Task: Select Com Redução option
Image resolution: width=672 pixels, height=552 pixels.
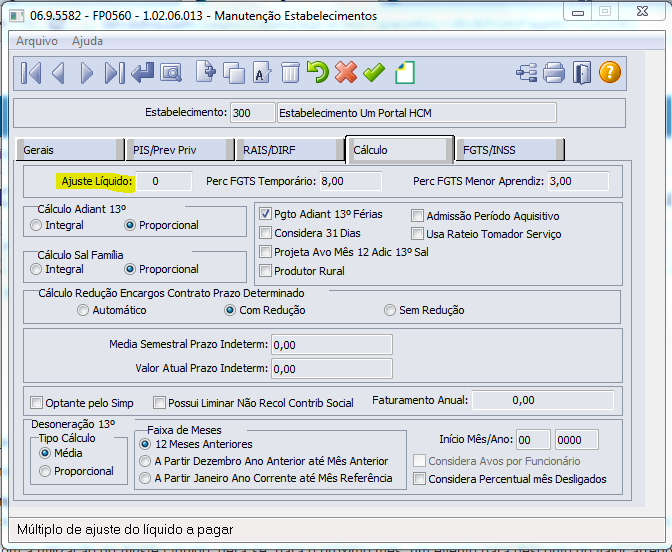Action: (230, 310)
